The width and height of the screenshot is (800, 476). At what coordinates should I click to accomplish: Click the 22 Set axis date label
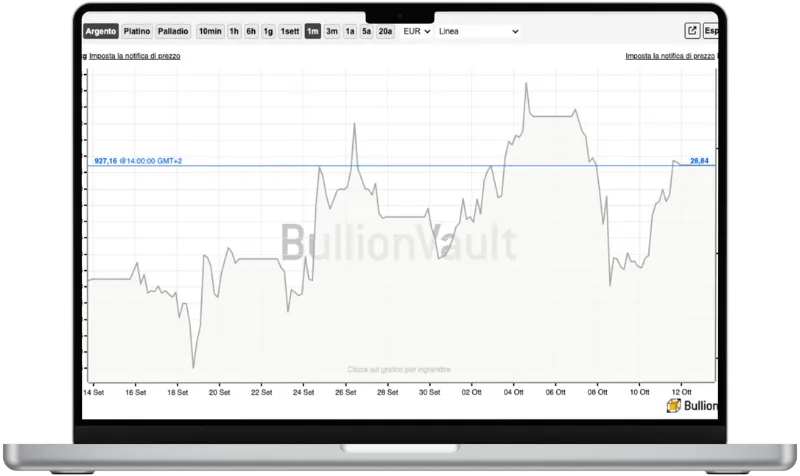click(261, 392)
